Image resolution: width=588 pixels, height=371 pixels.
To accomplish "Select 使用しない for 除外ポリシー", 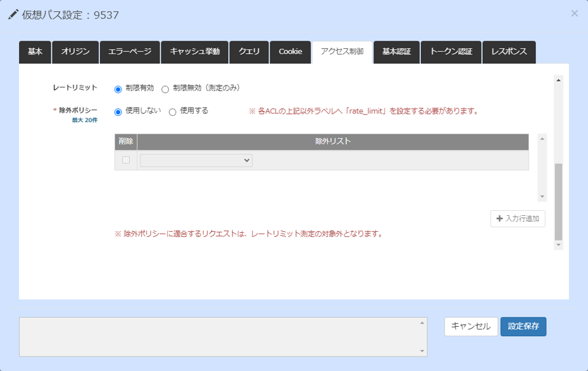I will (x=118, y=112).
